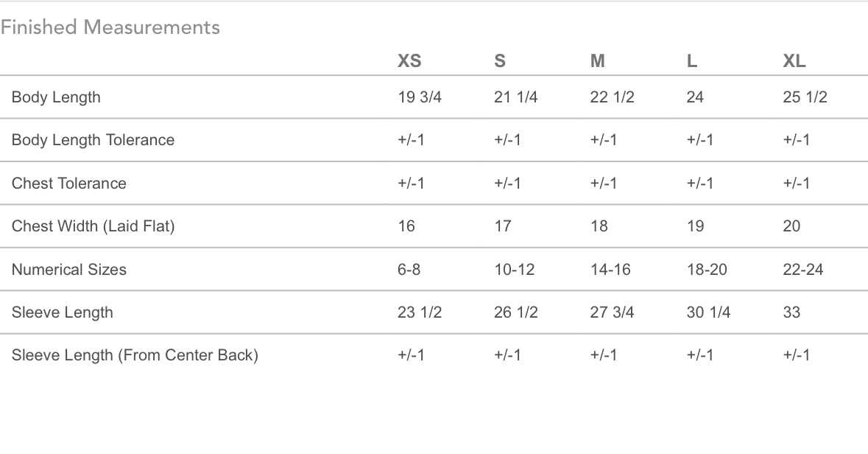This screenshot has width=868, height=454.
Task: Click the XS body length value 19 3/4
Action: point(420,97)
